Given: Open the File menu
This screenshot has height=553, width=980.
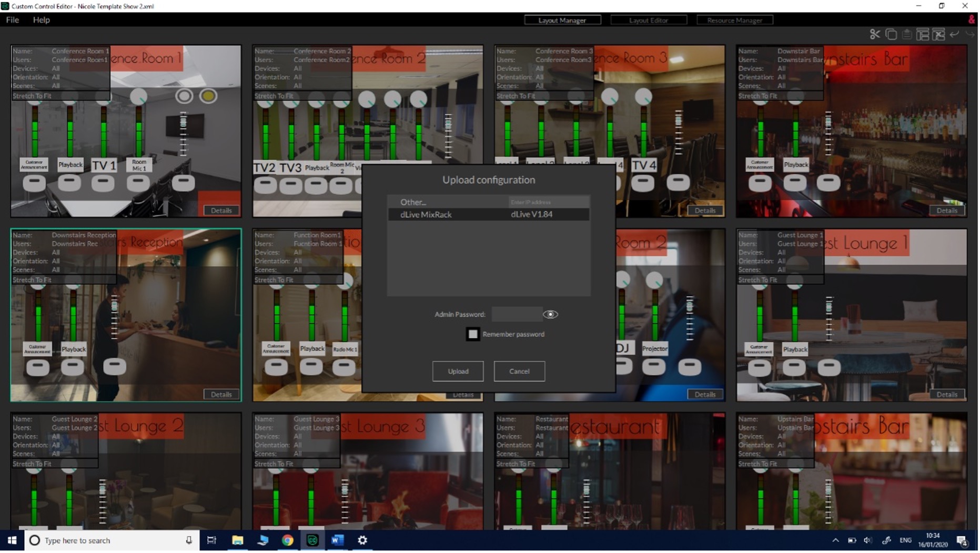Looking at the screenshot, I should 13,20.
